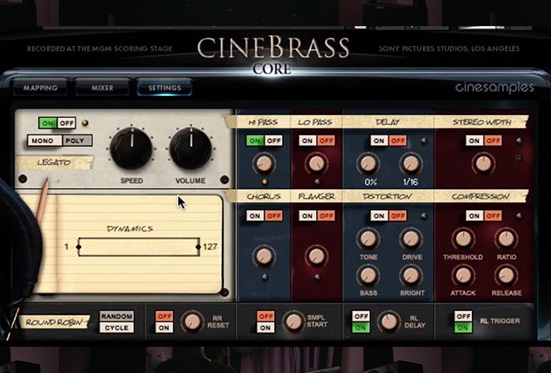Screen dimensions: 551x373
Task: Set RL Trigger to OFF
Action: 463,316
